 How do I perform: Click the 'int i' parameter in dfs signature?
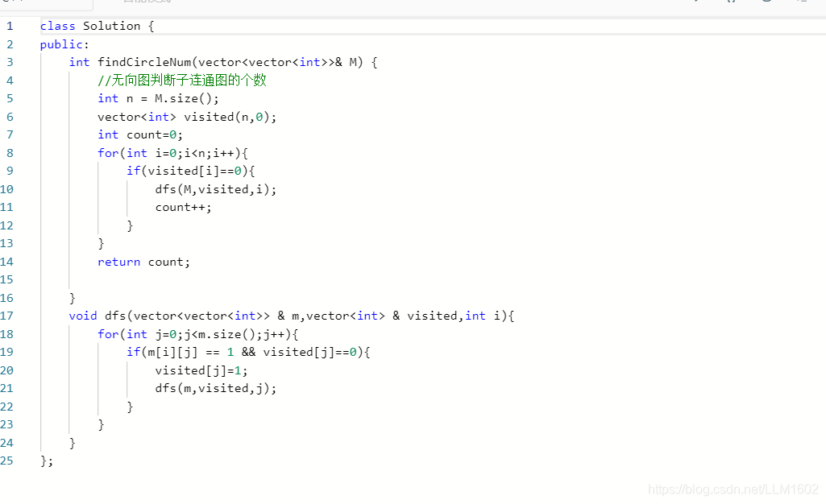[483, 316]
